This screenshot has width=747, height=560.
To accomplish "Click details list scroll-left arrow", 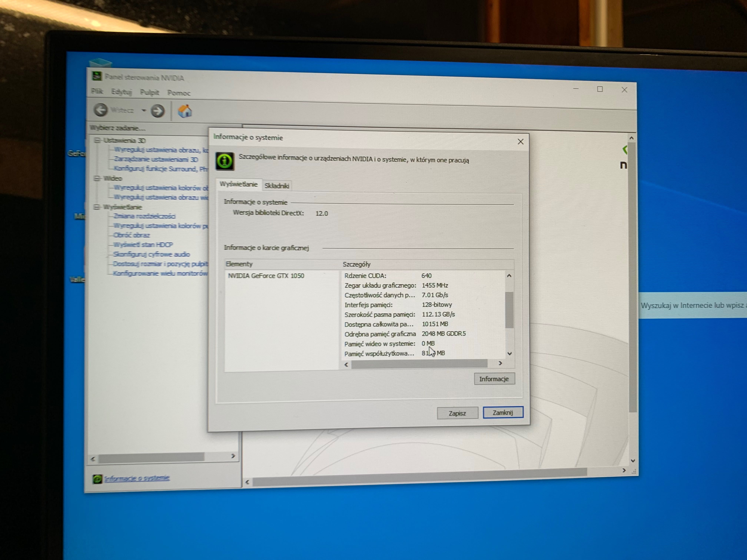I will tap(346, 365).
